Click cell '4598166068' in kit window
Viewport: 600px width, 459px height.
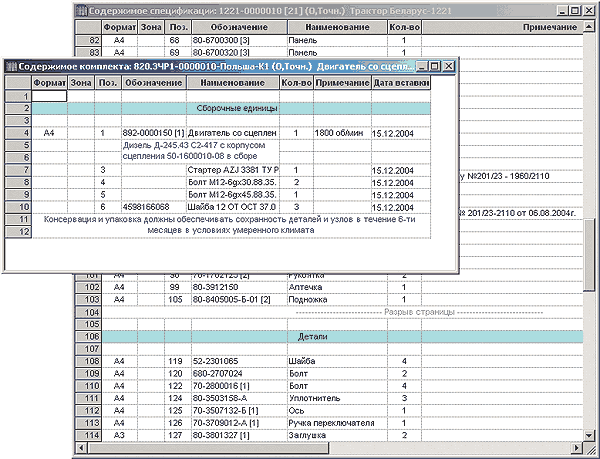tap(154, 207)
